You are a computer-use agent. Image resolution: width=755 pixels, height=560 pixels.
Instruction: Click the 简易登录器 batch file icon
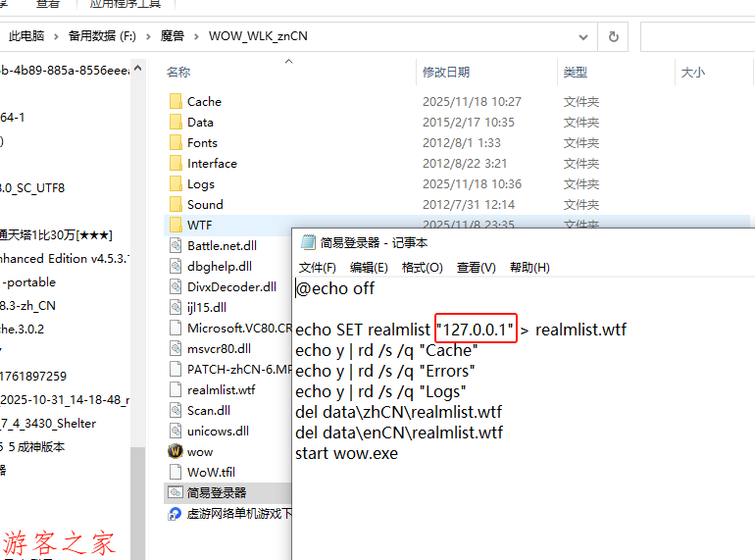176,492
